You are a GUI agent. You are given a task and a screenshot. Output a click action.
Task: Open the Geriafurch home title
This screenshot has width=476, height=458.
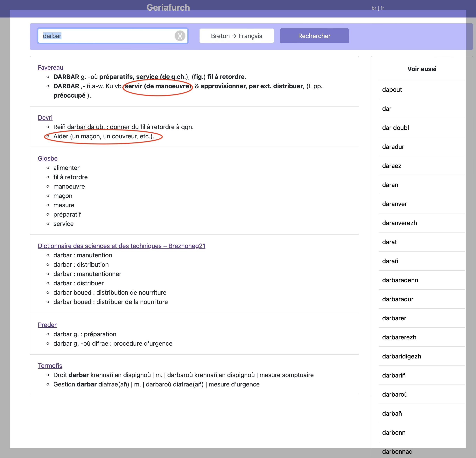pos(168,8)
